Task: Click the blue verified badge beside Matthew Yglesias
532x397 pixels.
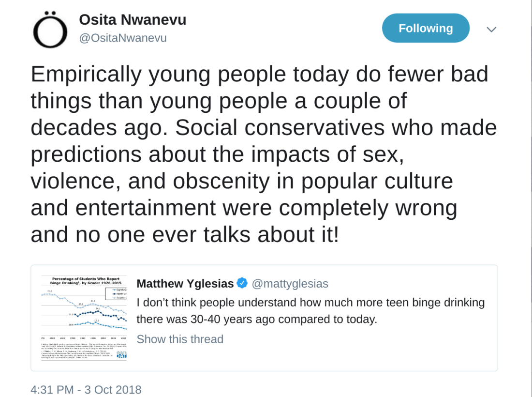Action: tap(242, 283)
